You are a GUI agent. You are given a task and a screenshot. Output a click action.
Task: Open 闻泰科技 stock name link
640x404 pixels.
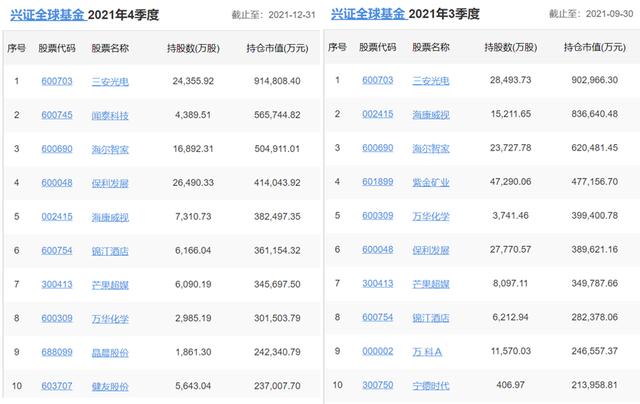[110, 115]
